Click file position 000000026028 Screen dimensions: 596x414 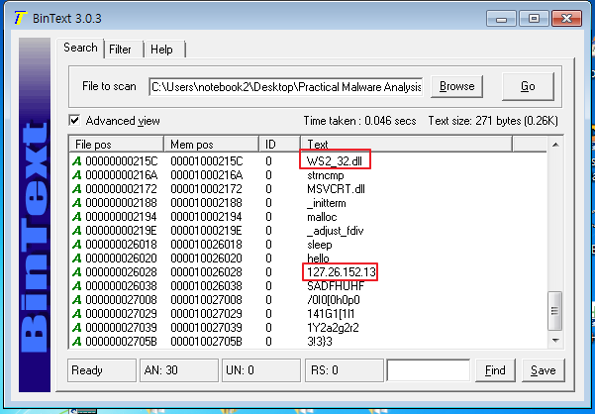[121, 272]
